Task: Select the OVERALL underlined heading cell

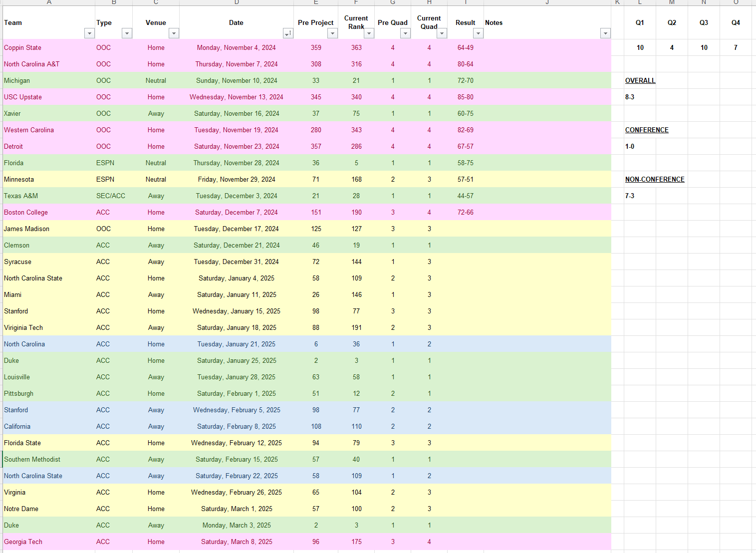Action: (x=640, y=80)
